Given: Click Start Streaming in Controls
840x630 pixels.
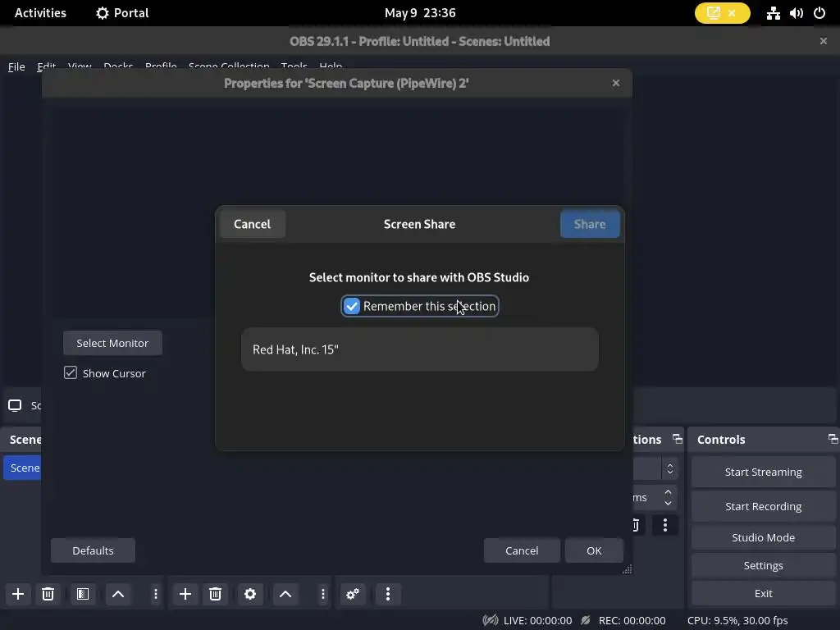Looking at the screenshot, I should 764,472.
